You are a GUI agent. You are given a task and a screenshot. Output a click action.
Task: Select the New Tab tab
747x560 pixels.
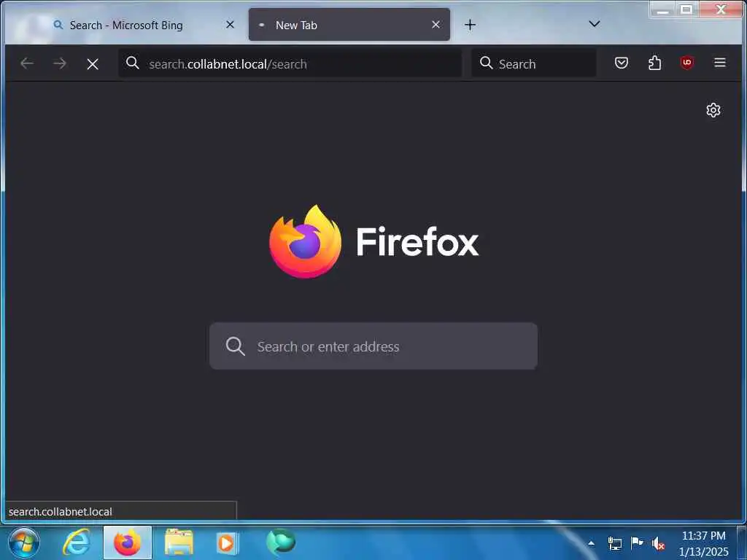click(x=349, y=25)
